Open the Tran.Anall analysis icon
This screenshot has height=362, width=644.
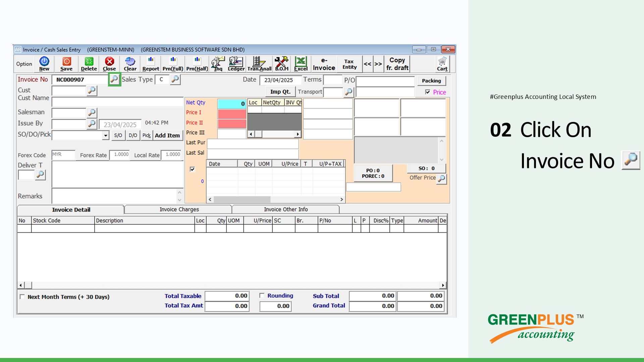(259, 64)
